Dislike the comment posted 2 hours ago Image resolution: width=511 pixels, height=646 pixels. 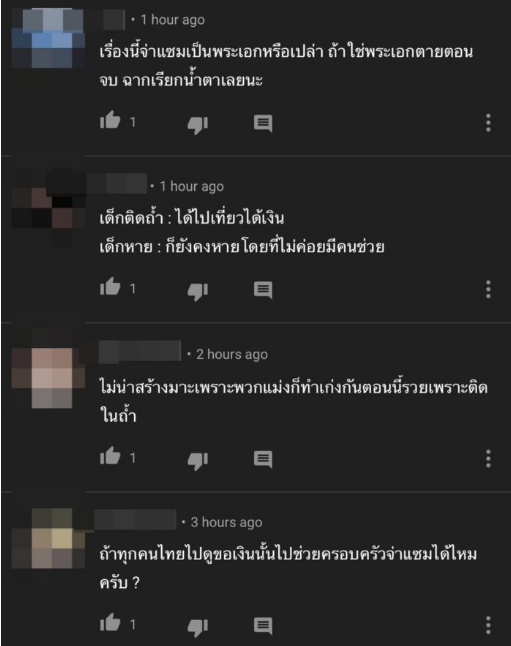click(x=198, y=460)
